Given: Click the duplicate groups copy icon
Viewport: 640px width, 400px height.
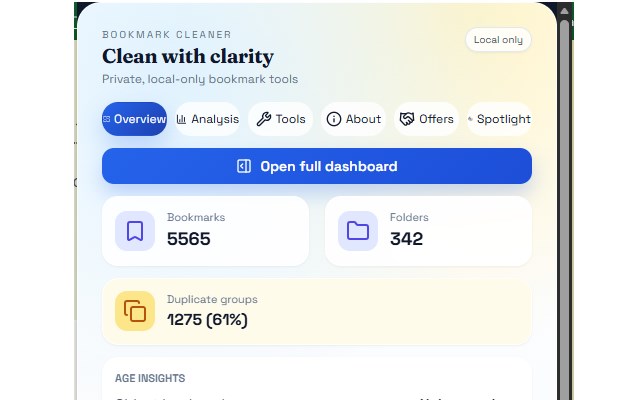Looking at the screenshot, I should 135,311.
